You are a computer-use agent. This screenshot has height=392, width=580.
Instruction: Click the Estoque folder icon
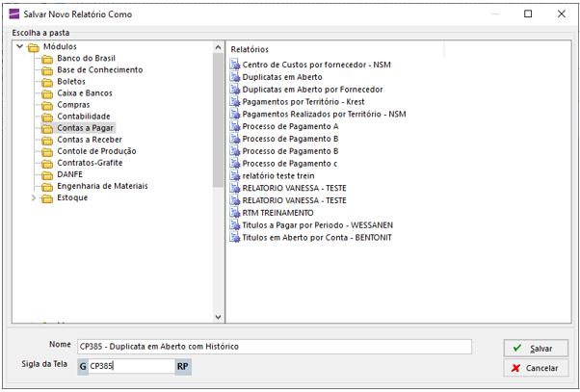[x=47, y=198]
